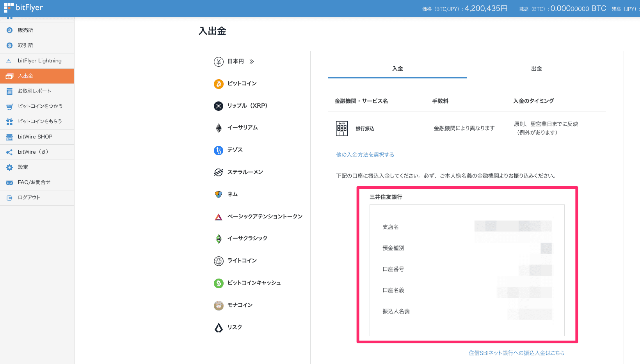Screen dimensions: 640x364
Task: Expand the chevron next to 日本円
Action: (252, 61)
